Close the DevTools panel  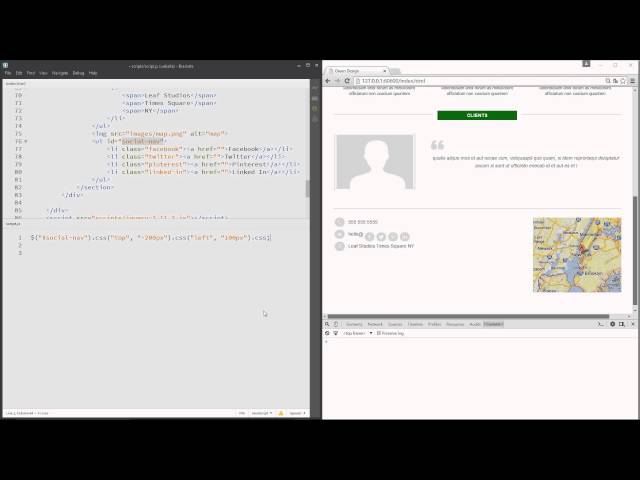(x=633, y=324)
